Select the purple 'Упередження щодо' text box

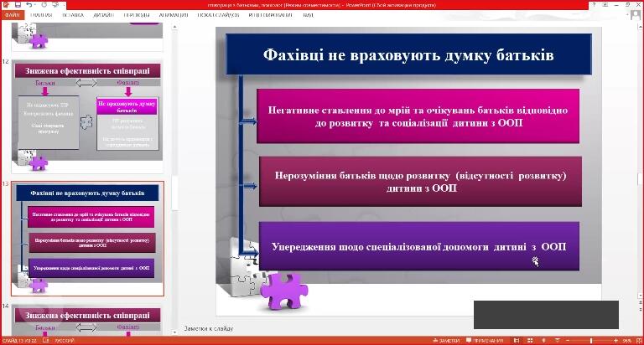(419, 246)
